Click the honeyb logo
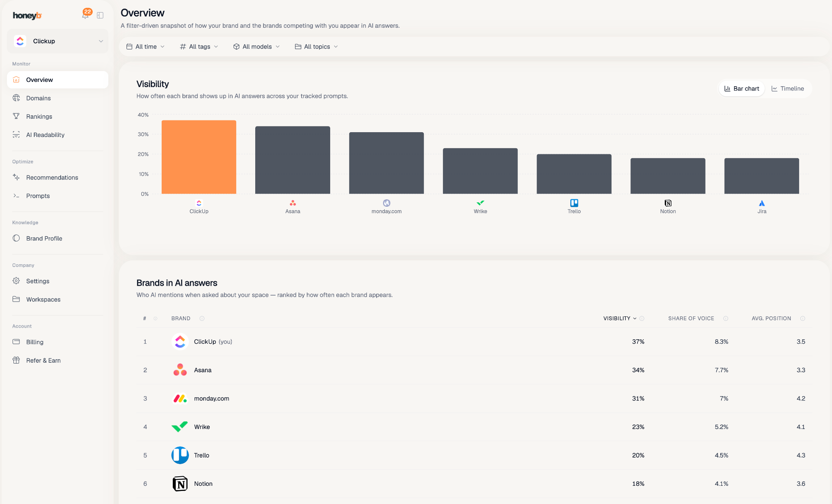The height and width of the screenshot is (504, 832). 27,16
